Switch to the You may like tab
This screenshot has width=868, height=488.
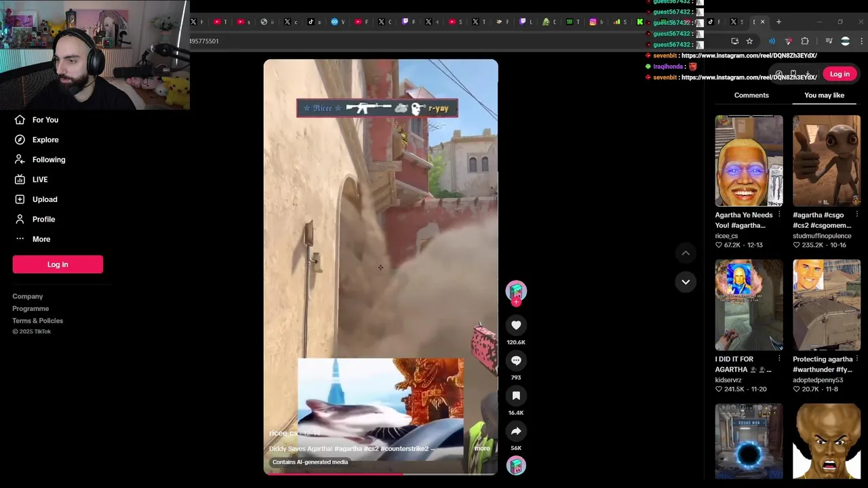pos(824,96)
